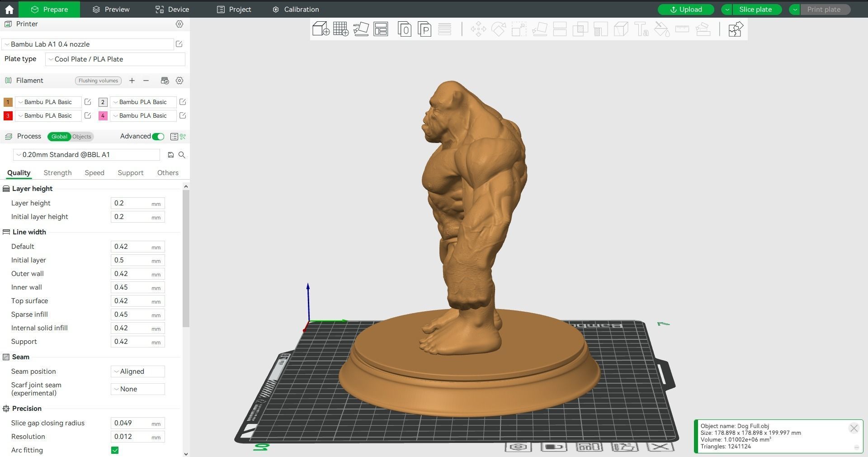Select the Seam painting tool
868x457 pixels.
coord(621,29)
